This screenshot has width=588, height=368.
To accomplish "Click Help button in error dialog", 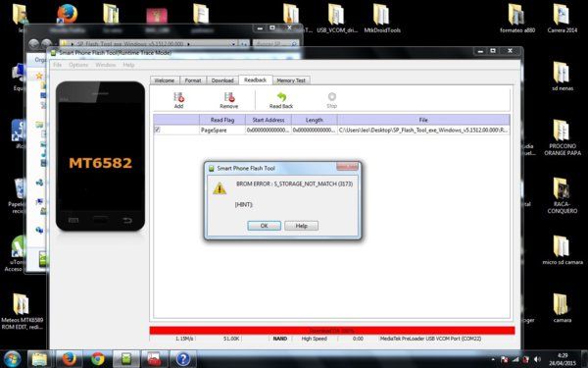I will [x=302, y=226].
